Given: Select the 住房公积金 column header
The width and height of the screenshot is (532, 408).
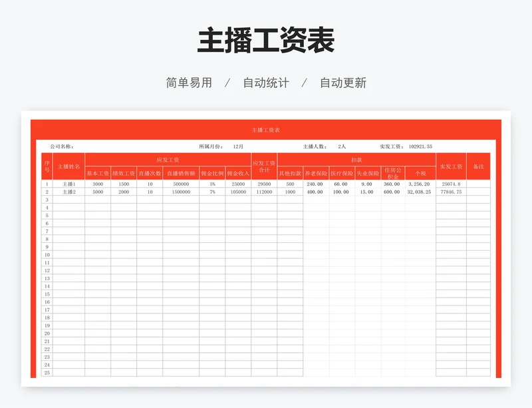Looking at the screenshot, I should 393,173.
